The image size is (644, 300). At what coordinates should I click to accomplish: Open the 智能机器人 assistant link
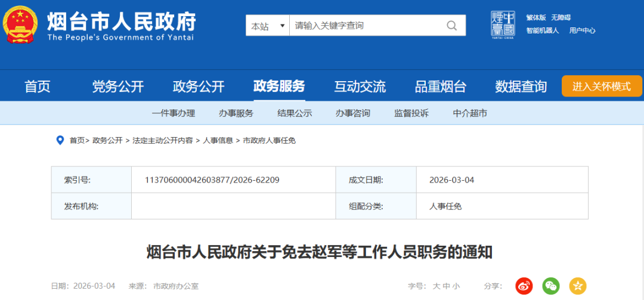542,30
